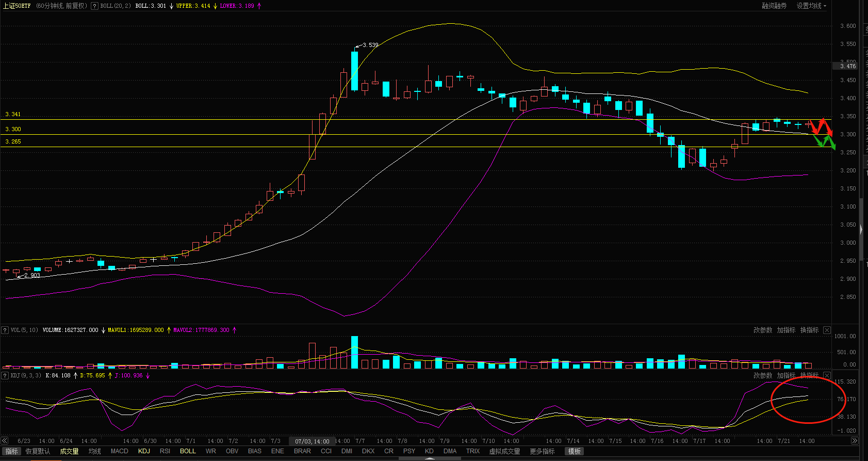Select the BOLL indicator tab
Screen dimensions: 868x461
coord(188,451)
